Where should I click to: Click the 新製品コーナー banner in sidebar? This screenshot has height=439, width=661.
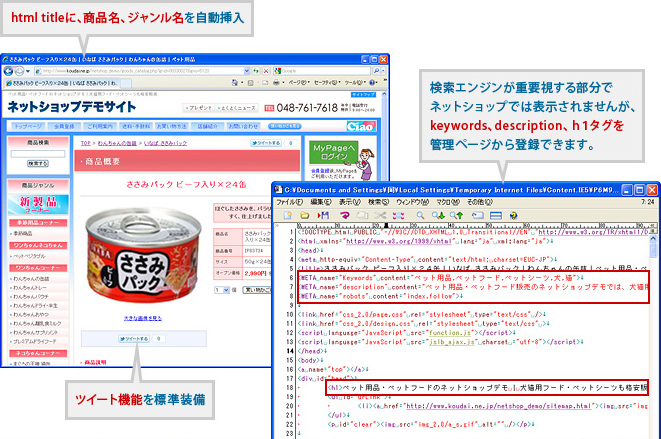point(38,204)
